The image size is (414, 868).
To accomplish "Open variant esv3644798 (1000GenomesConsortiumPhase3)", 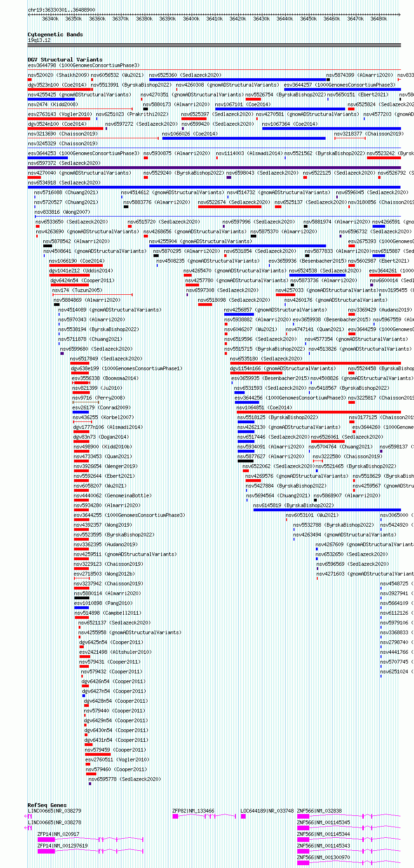I will [83, 65].
